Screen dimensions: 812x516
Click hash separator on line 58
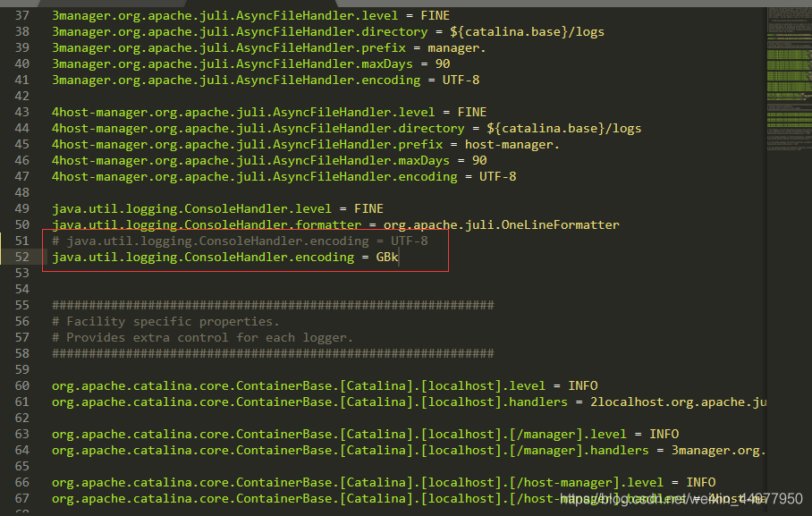click(273, 353)
